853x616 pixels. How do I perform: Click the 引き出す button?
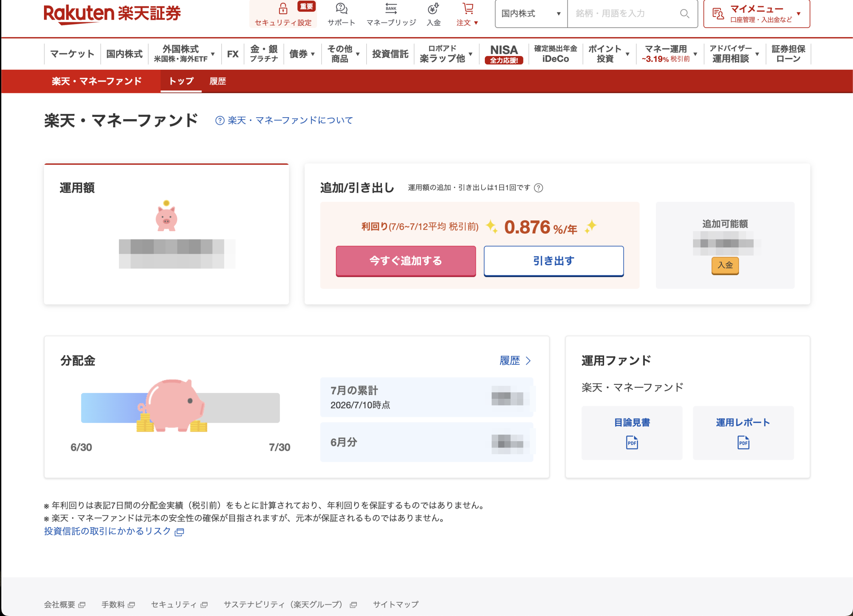pos(554,261)
